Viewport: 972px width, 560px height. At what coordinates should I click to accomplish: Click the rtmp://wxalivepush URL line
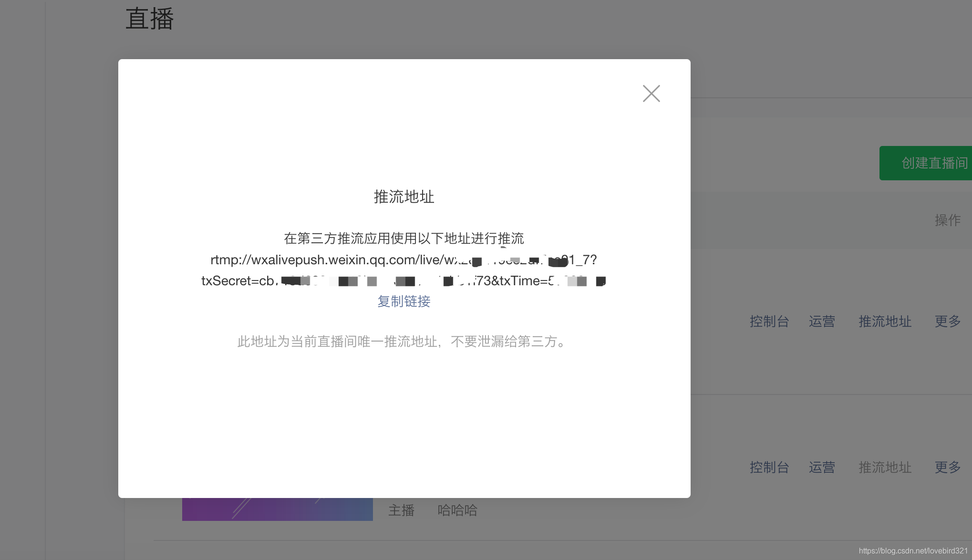point(403,260)
